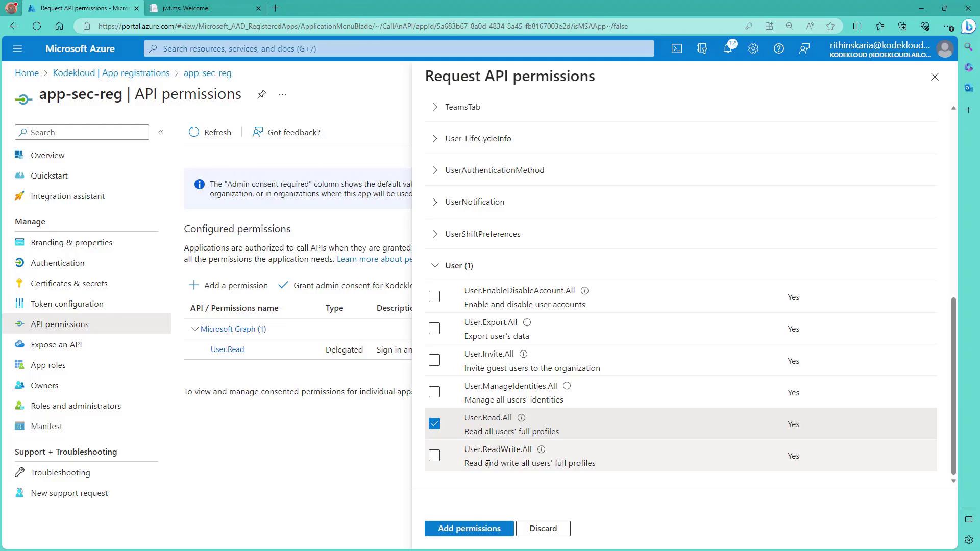Image resolution: width=980 pixels, height=551 pixels.
Task: Open the help question mark icon
Action: [779, 49]
